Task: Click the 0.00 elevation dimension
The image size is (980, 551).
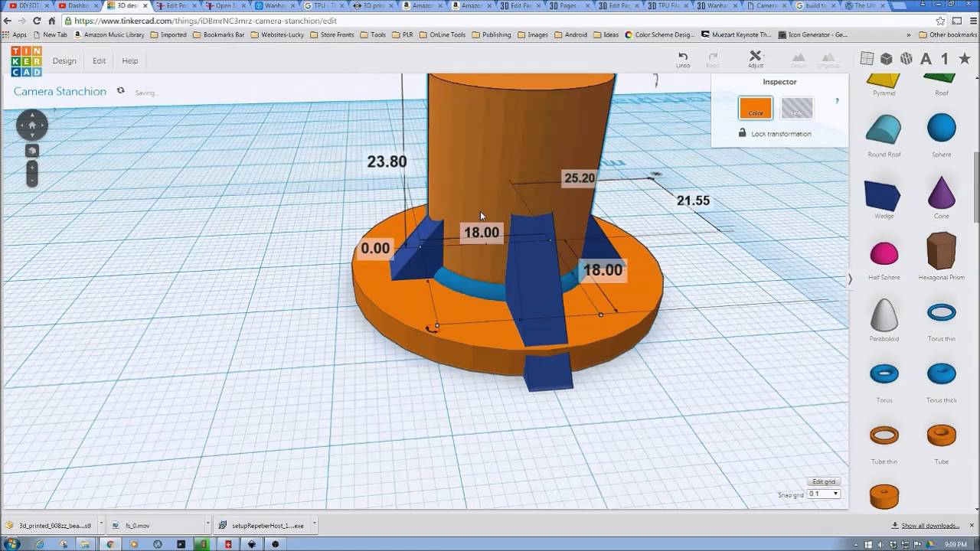Action: pos(375,248)
